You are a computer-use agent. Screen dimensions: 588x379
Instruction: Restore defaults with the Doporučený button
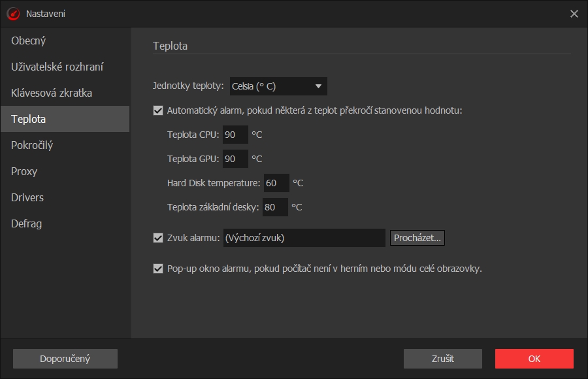[65, 359]
